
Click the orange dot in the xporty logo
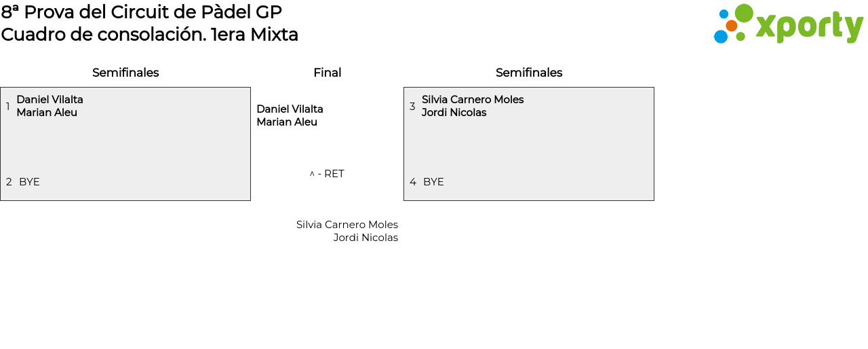pyautogui.click(x=731, y=26)
